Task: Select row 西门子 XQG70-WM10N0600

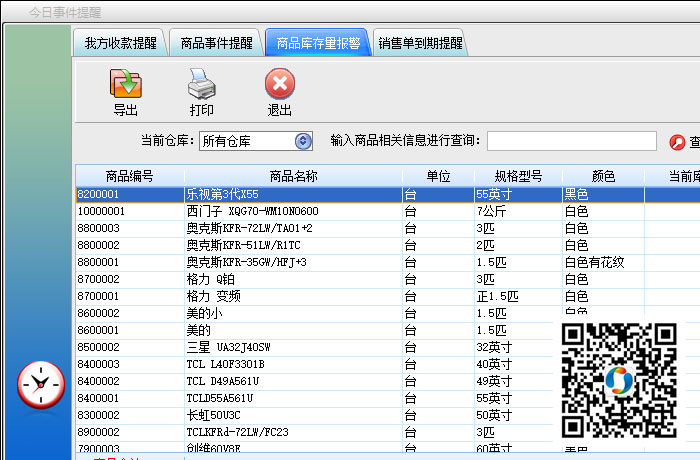Action: [388, 211]
